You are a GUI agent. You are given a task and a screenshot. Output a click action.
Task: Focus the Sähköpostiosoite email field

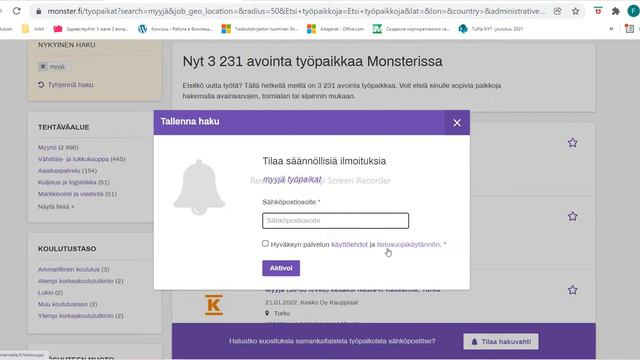tap(335, 220)
